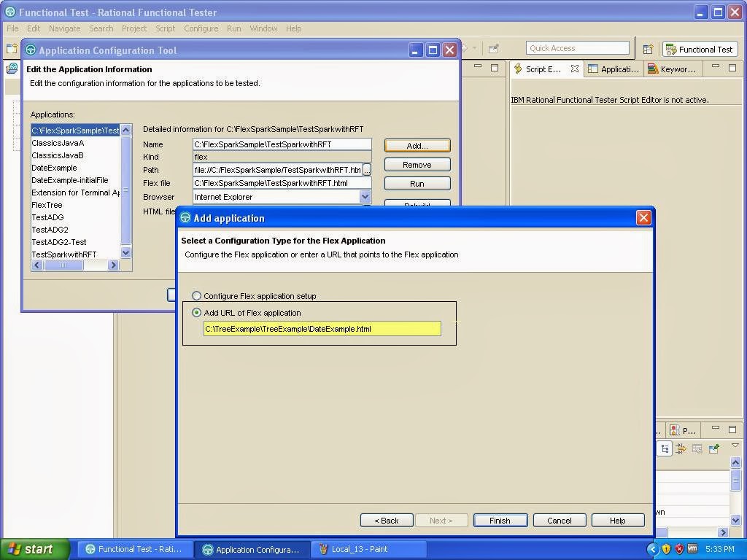This screenshot has width=747, height=560.
Task: Click the red security shield tray icon
Action: pyautogui.click(x=679, y=549)
